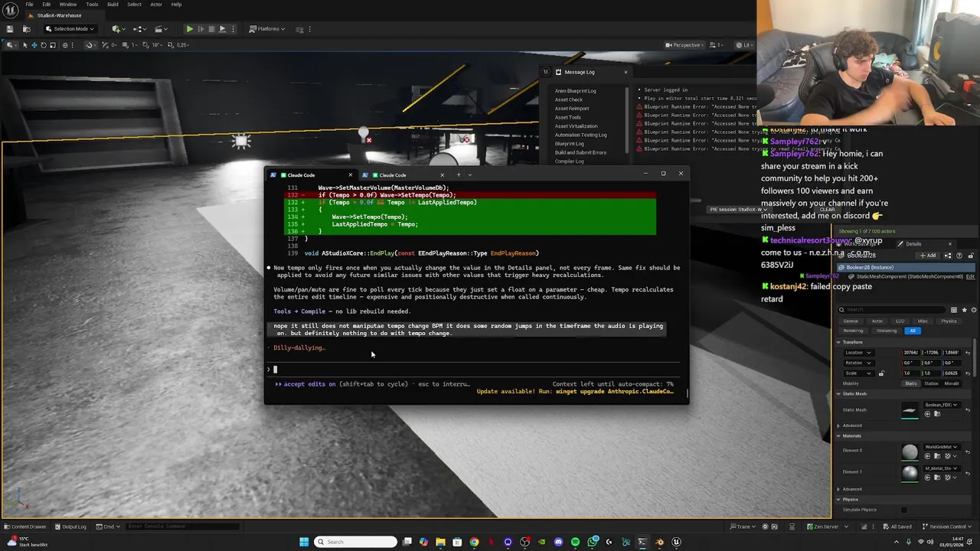
Task: Open the Tools menu
Action: click(92, 5)
